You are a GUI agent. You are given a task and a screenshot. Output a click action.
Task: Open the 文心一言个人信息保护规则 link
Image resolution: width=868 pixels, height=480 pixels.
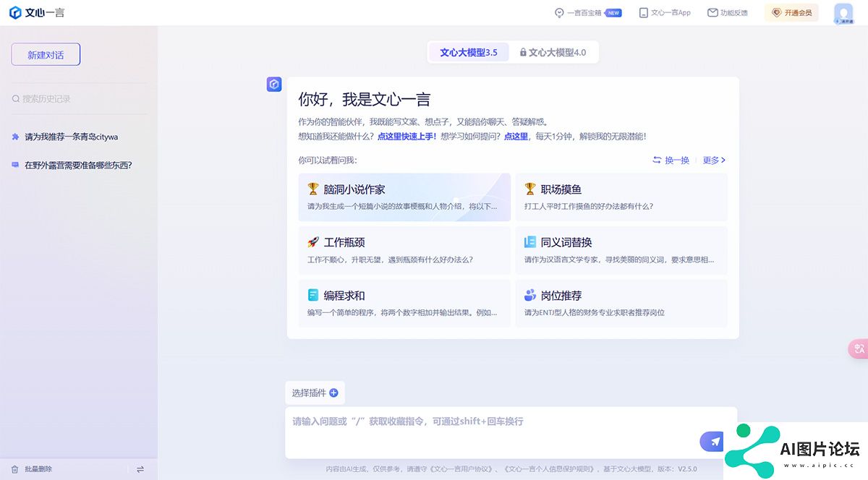click(548, 469)
